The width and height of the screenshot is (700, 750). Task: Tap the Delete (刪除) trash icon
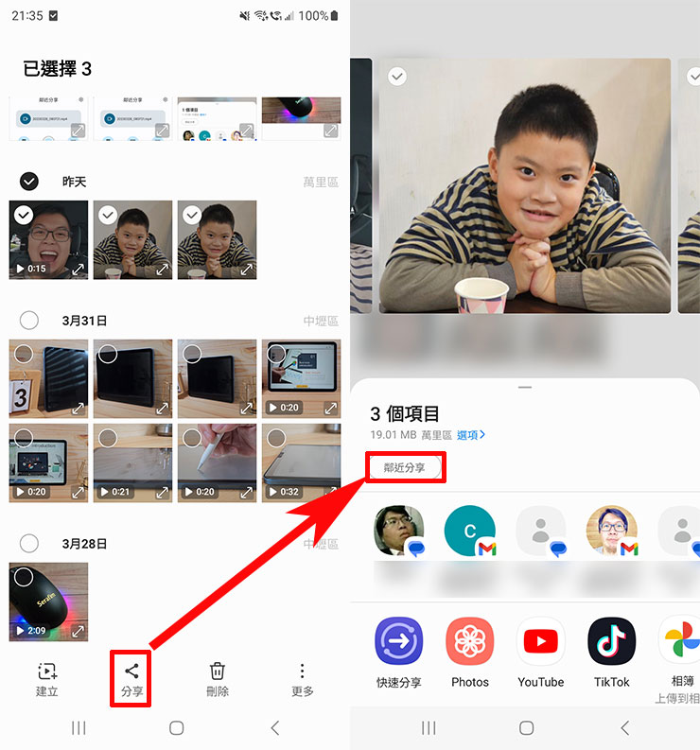point(218,679)
